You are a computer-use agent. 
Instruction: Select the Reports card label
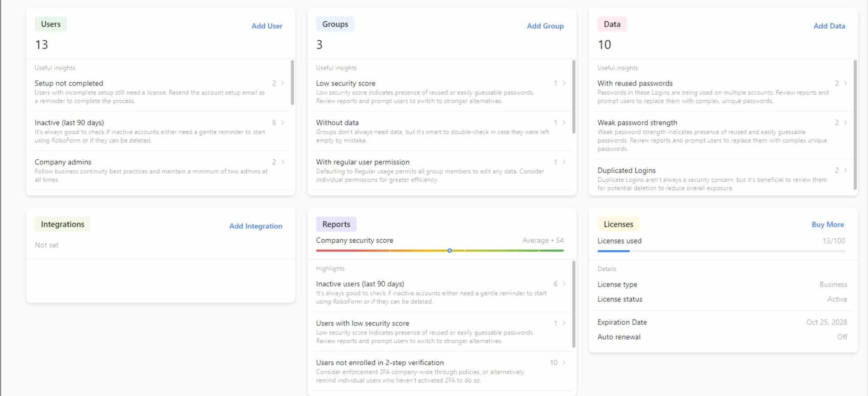(336, 224)
